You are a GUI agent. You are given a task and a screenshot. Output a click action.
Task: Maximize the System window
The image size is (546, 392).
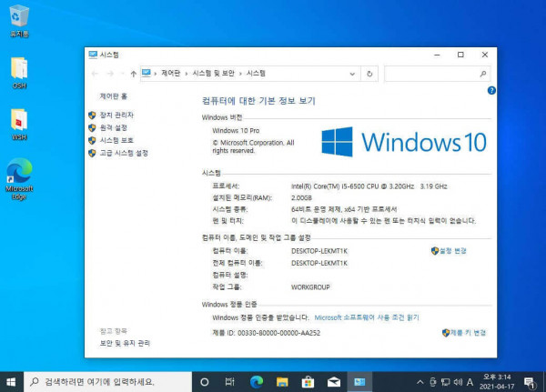(460, 55)
